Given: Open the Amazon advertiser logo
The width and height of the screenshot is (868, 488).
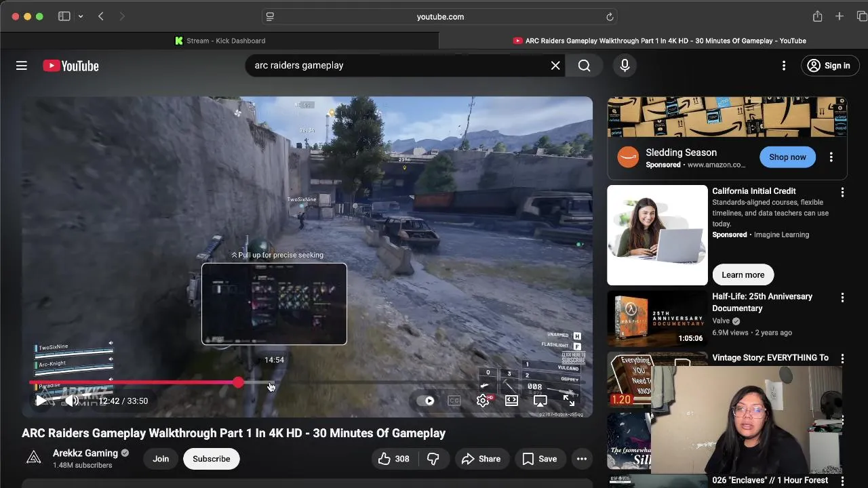Looking at the screenshot, I should [628, 157].
